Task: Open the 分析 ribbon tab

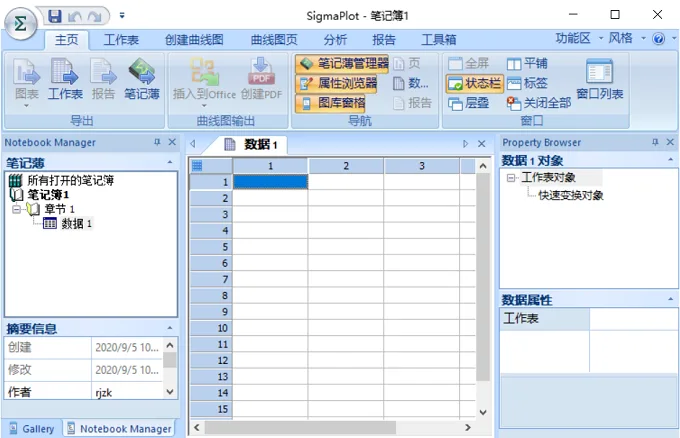Action: tap(335, 40)
